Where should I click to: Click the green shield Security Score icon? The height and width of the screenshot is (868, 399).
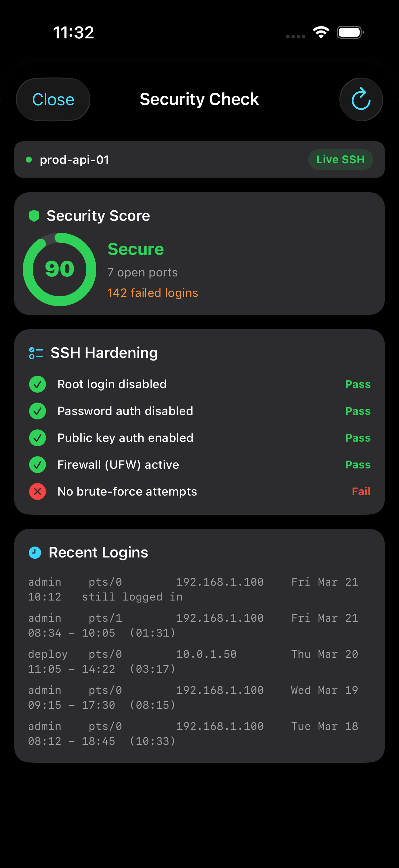coord(34,216)
